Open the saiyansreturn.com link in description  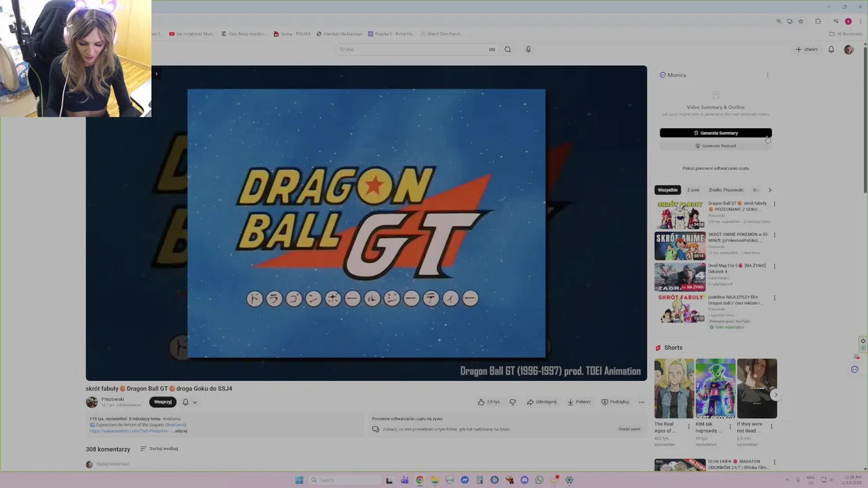(x=129, y=431)
